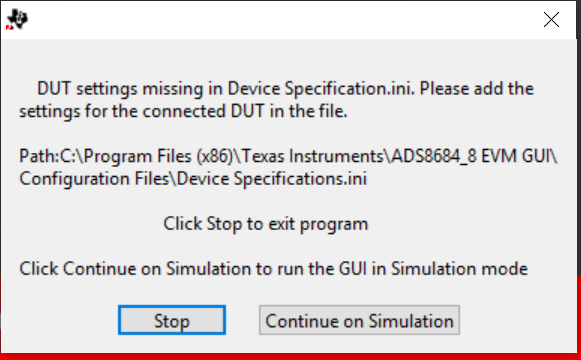Click blank area between the two buttons
The height and width of the screenshot is (360, 581).
tap(242, 320)
